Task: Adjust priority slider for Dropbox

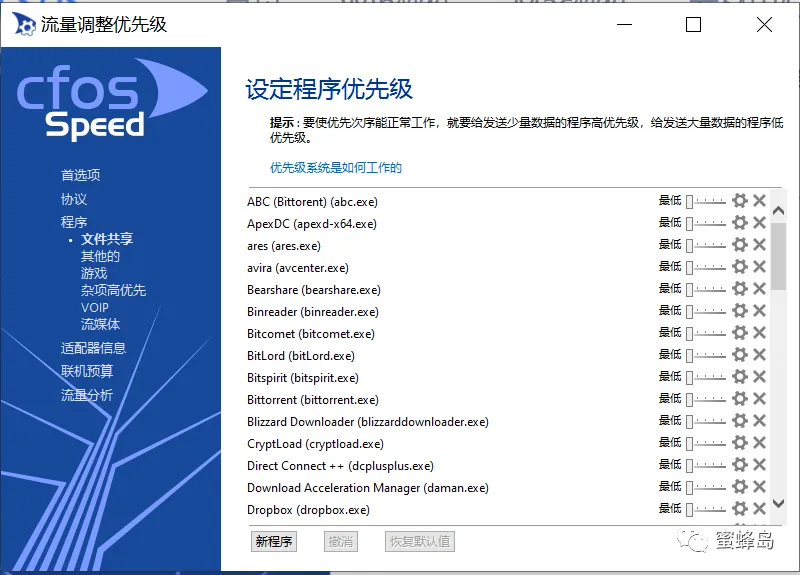Action: [706, 509]
